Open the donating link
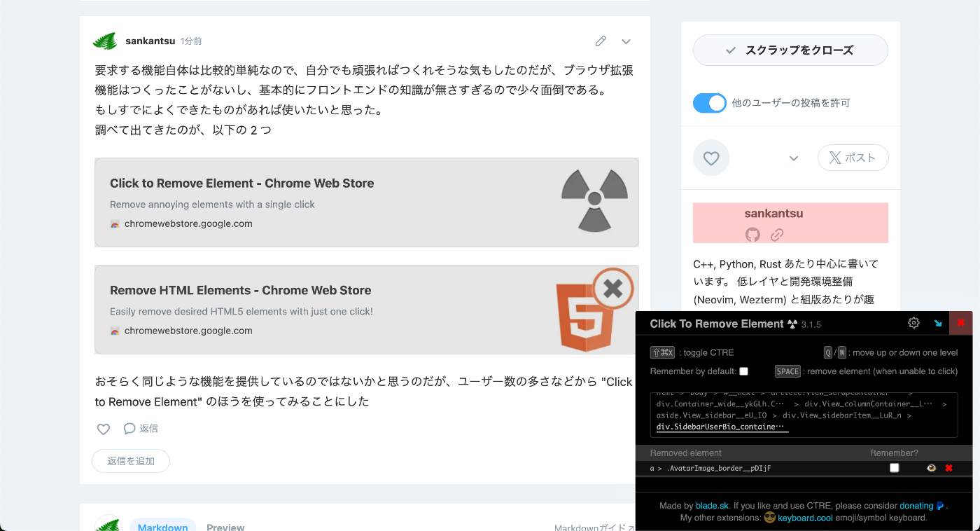Viewport: 980px width, 531px height. click(916, 505)
